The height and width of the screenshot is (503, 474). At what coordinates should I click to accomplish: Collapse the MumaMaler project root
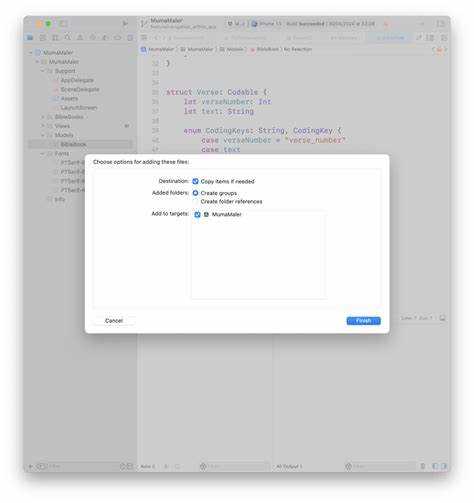point(31,53)
